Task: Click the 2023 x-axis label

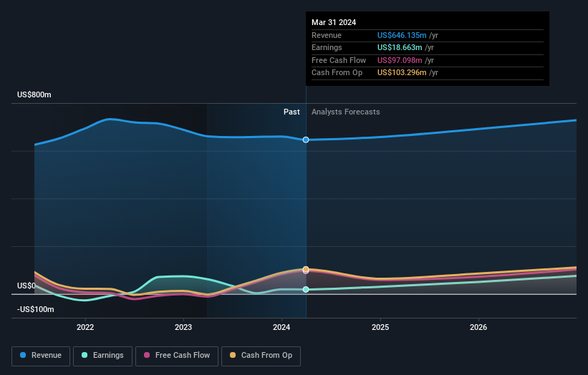Action: coord(183,327)
